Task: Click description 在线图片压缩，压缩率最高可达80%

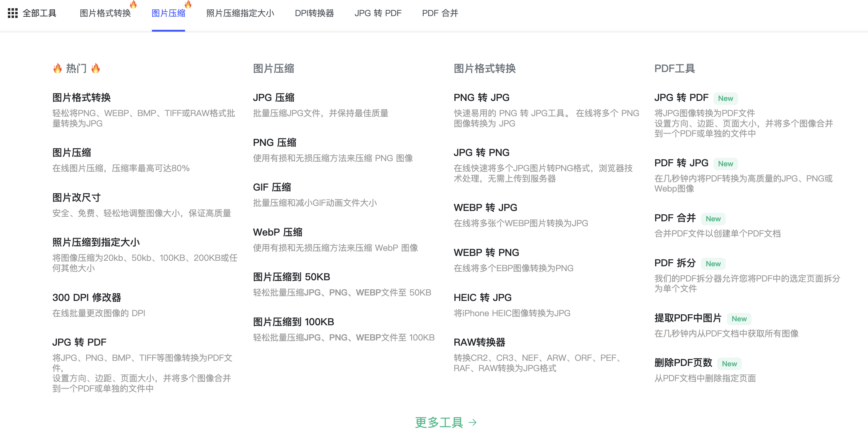Action: [x=121, y=168]
